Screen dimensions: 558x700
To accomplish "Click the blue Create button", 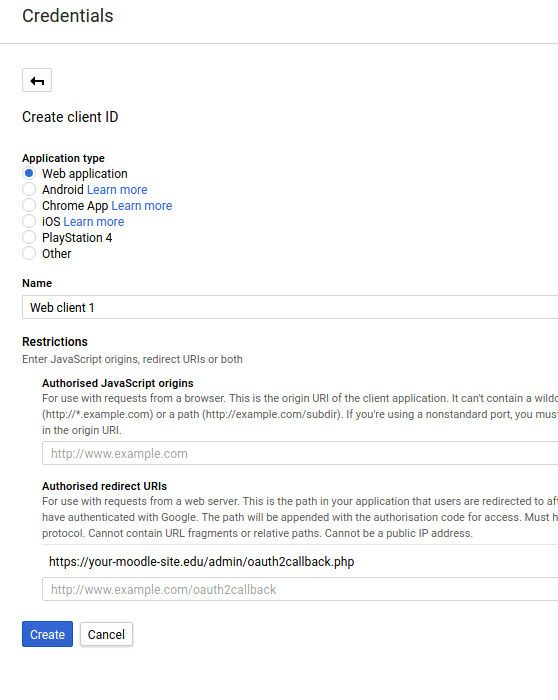I will pos(47,634).
